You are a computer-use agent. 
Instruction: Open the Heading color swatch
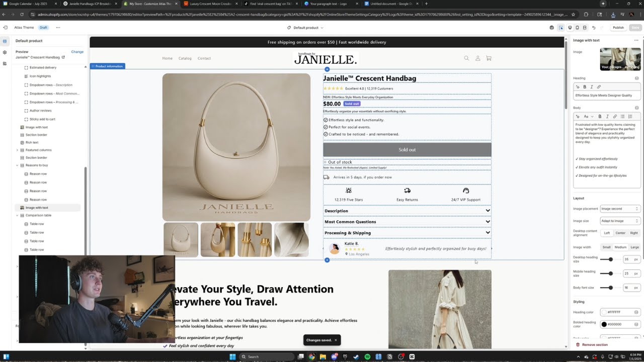pyautogui.click(x=604, y=312)
